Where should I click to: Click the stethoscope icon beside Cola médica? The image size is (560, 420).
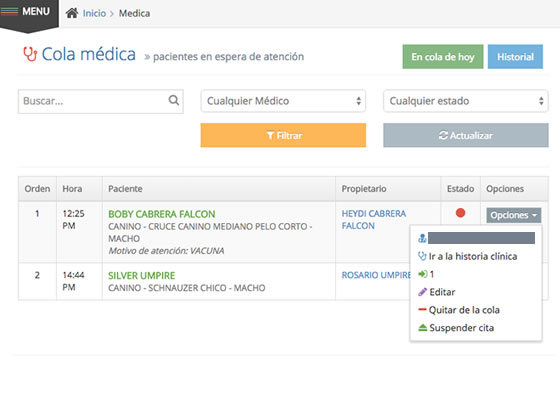(x=30, y=54)
